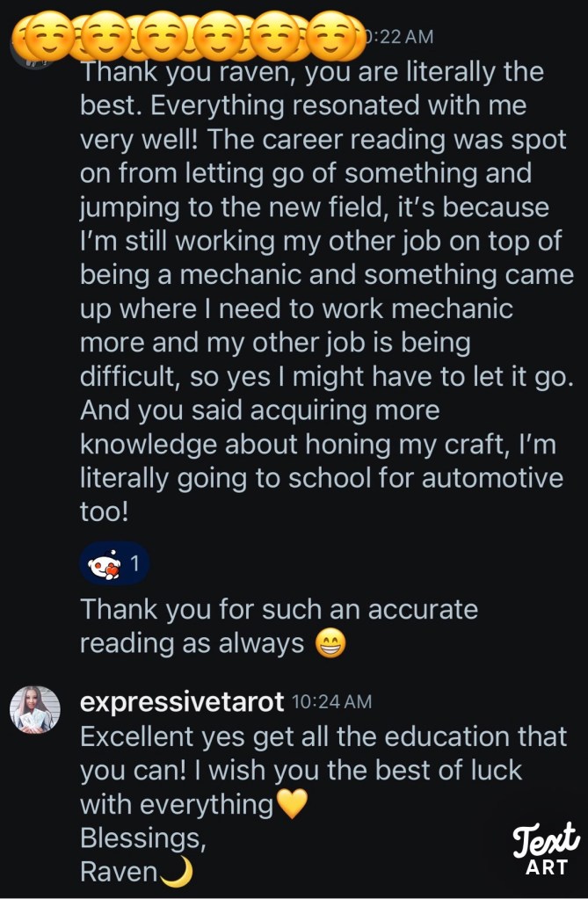Select "Thank you for such an accurate" message
Image resolution: width=588 pixels, height=899 pixels.
[x=279, y=609]
